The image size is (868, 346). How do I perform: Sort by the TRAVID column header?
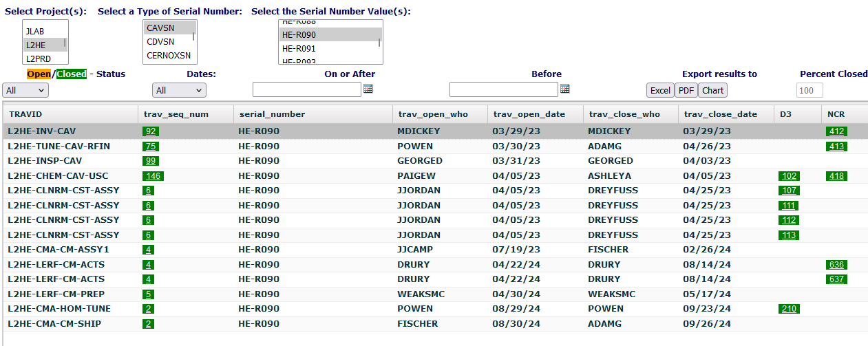click(26, 114)
